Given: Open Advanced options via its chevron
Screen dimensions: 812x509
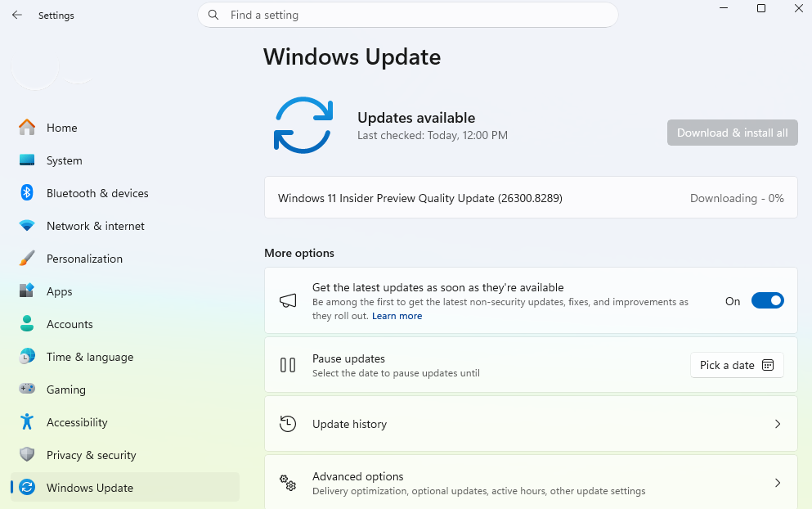Looking at the screenshot, I should click(777, 483).
